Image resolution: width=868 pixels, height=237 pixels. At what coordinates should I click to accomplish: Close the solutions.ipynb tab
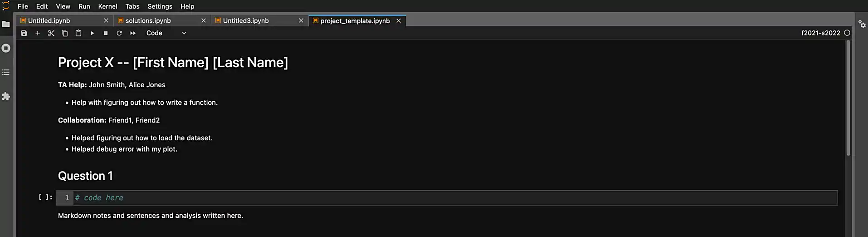pyautogui.click(x=204, y=21)
